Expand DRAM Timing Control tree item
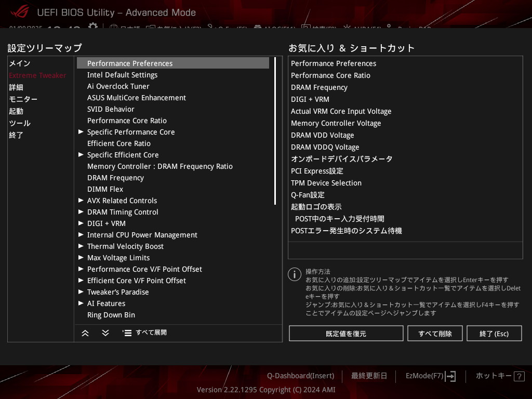 pyautogui.click(x=81, y=212)
